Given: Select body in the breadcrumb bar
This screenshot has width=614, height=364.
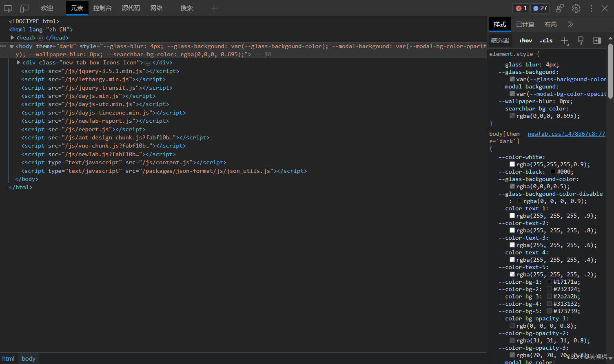Looking at the screenshot, I should point(29,359).
